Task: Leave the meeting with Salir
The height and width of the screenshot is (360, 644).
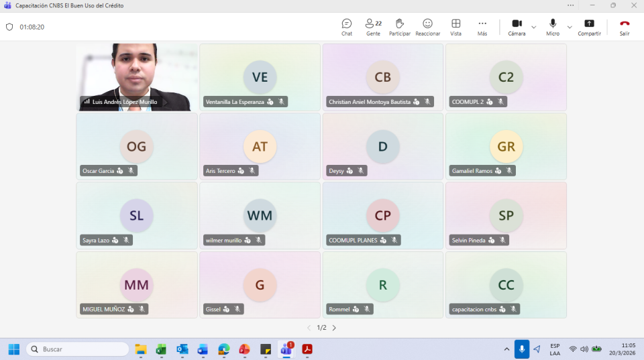Action: tap(624, 27)
